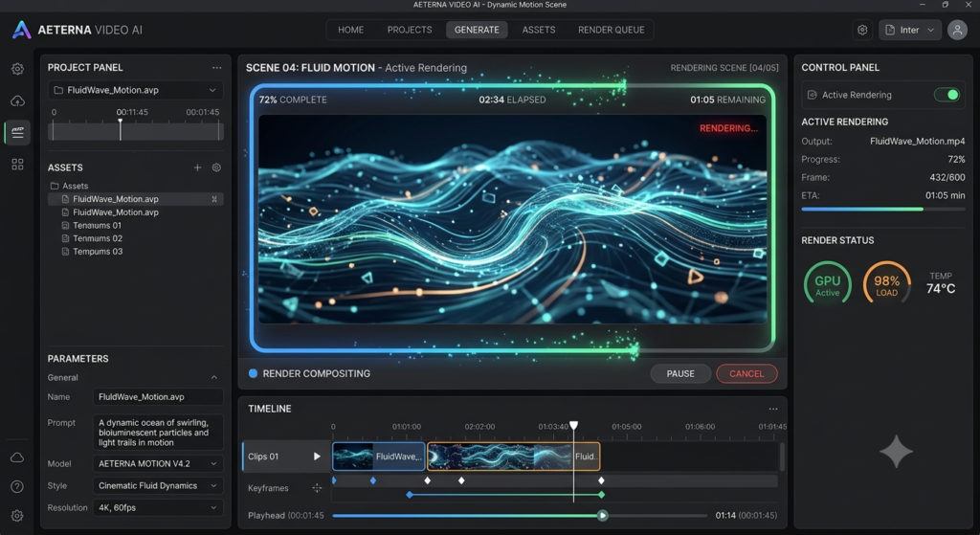Select the highlighted FluidWave_Motion.avp asset row
The width and height of the screenshot is (980, 535).
[136, 199]
